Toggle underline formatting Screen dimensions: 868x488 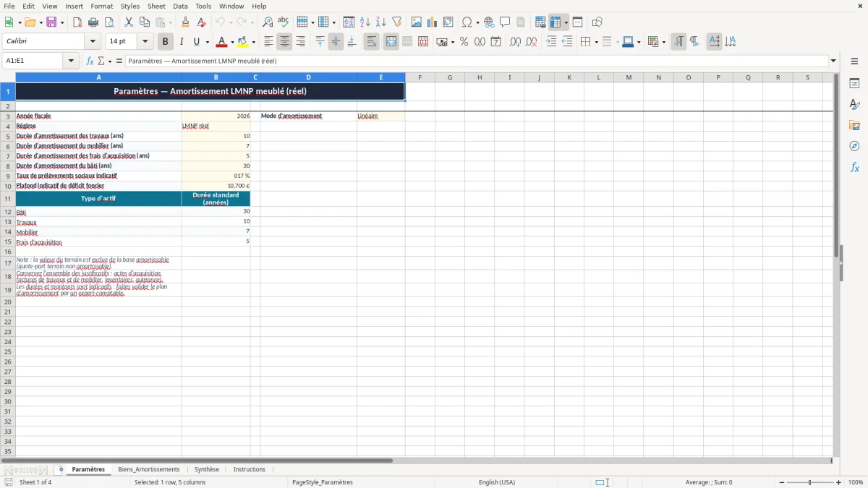(x=196, y=42)
